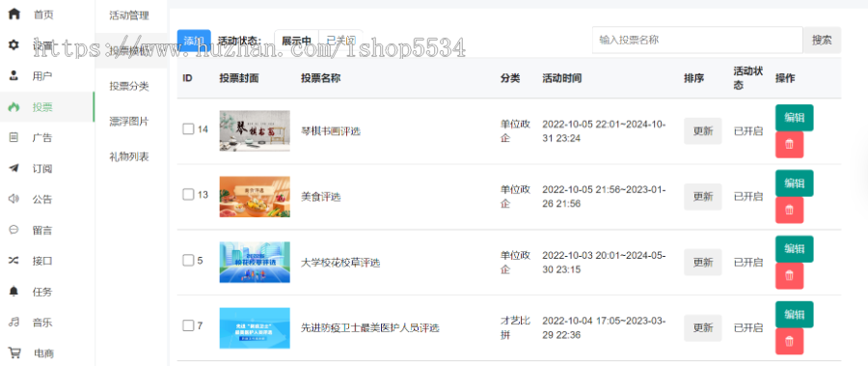
Task: Click 更新 for 大学校花校草评选 row
Action: (x=703, y=263)
